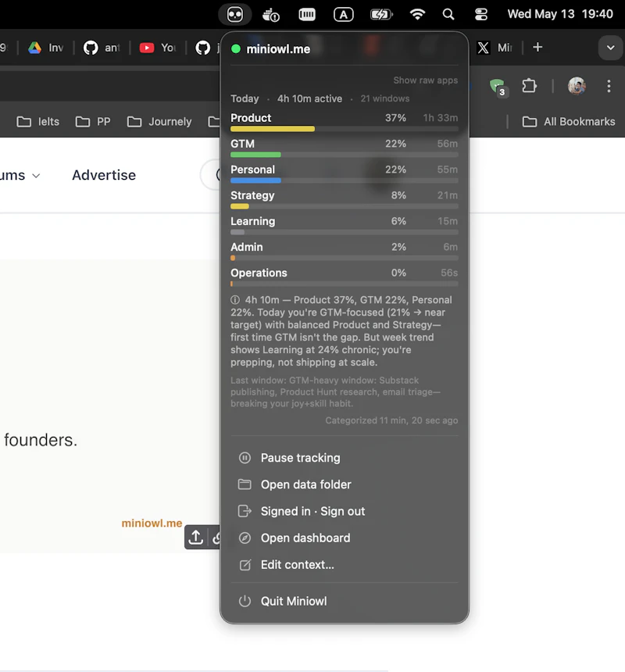Click the shield extension icon with badge 3
The image size is (625, 672).
(x=498, y=87)
